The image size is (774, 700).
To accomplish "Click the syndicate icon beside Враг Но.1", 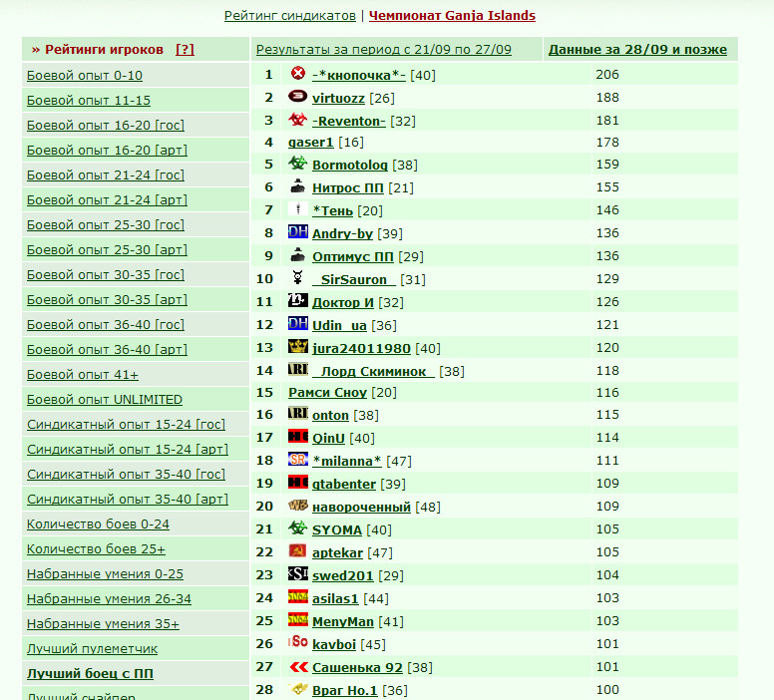I will pos(297,688).
